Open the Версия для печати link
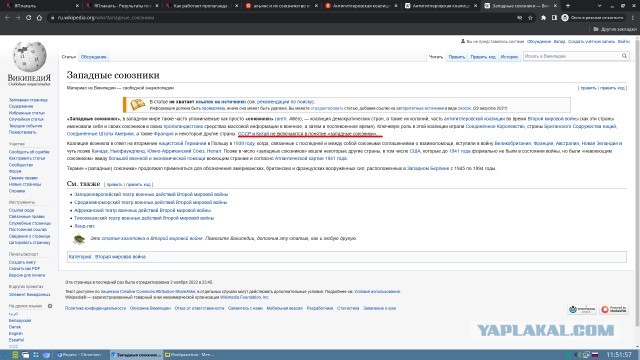640x360 pixels. click(x=27, y=276)
